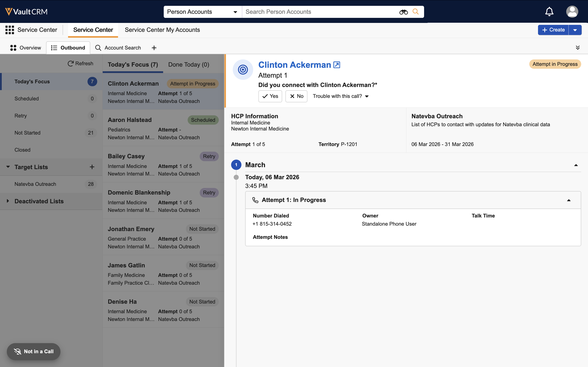
Task: Switch to the Done Today tab
Action: tap(189, 64)
